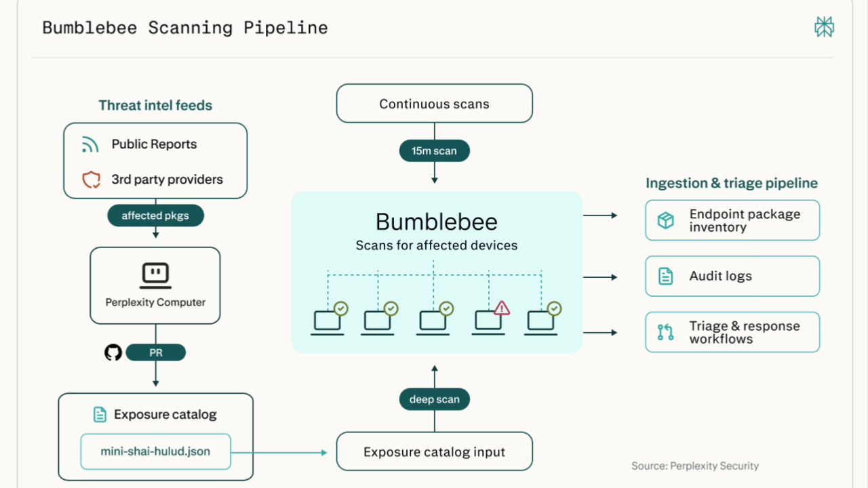Click the 'Exposure catalog' label
The width and height of the screenshot is (868, 488).
click(165, 415)
